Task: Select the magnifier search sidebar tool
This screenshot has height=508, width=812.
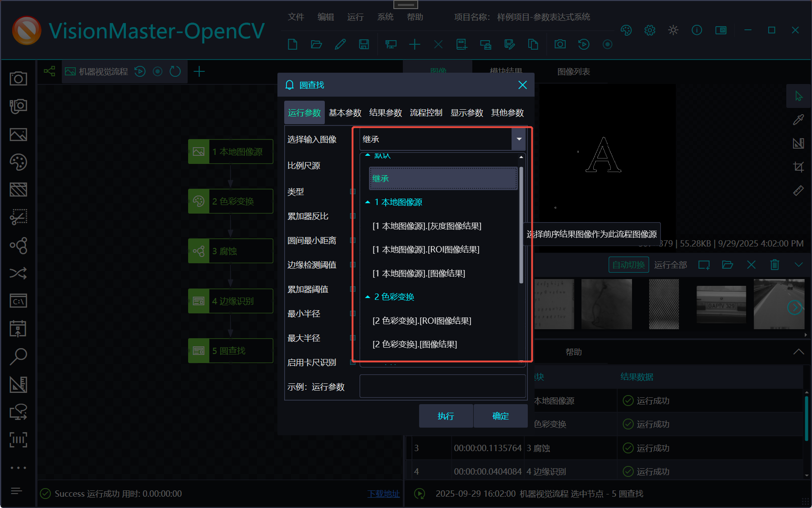Action: (x=18, y=356)
